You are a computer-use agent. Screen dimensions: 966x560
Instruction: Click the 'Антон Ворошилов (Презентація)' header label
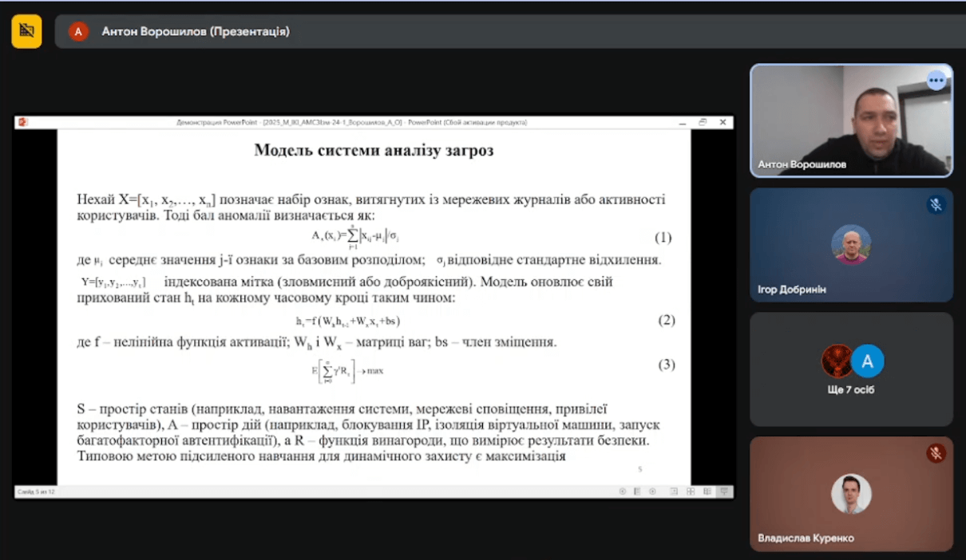[x=196, y=32]
